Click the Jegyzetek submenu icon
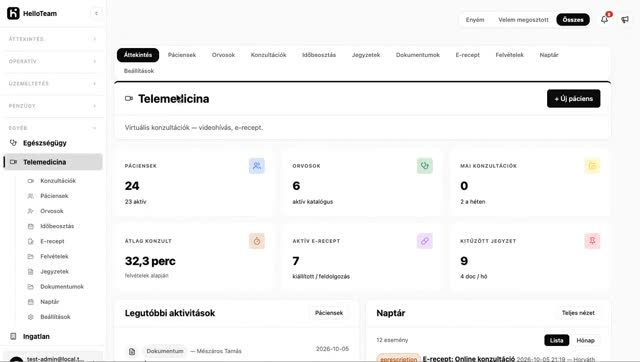This screenshot has height=362, width=640. point(31,271)
